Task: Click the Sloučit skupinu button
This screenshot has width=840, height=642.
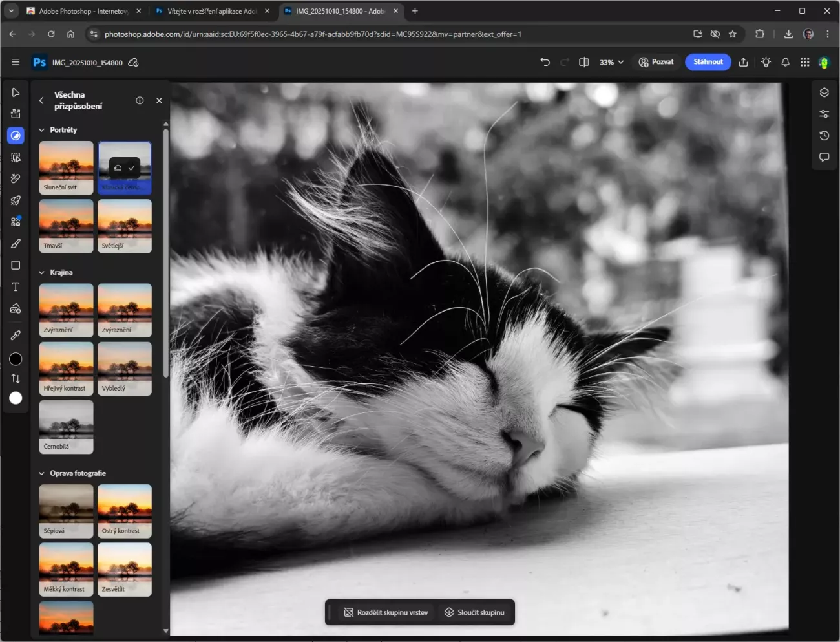Action: (x=474, y=612)
